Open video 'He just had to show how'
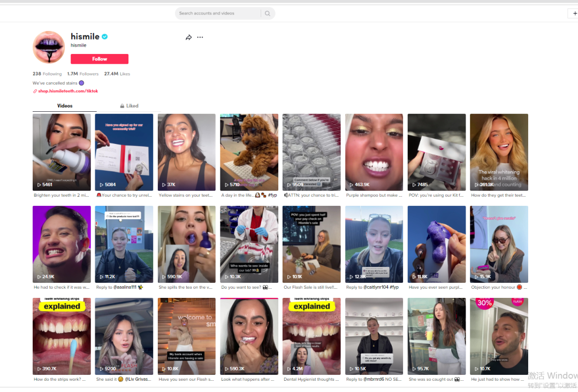 tap(499, 336)
